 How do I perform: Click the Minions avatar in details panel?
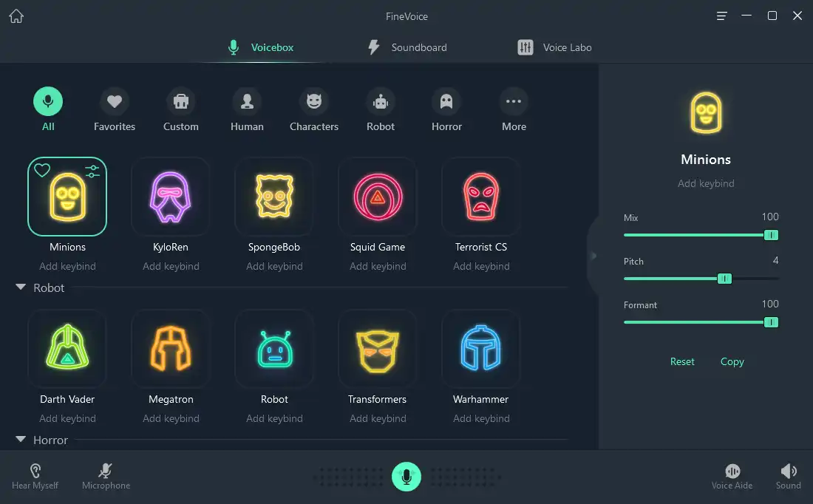point(706,112)
